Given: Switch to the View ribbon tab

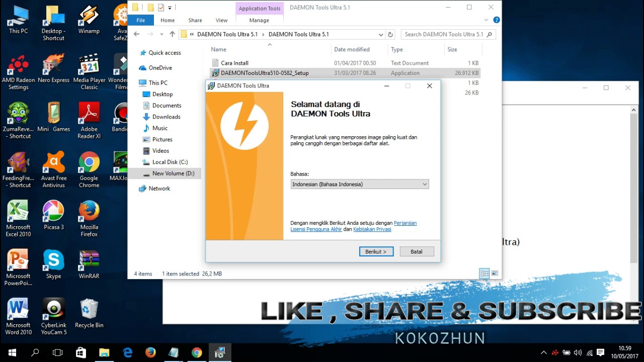Looking at the screenshot, I should click(222, 20).
